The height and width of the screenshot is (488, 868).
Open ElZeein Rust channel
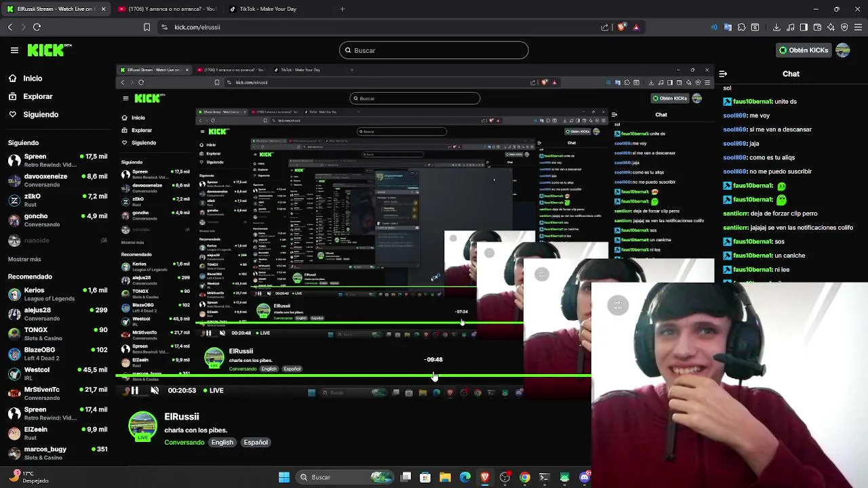click(x=58, y=433)
